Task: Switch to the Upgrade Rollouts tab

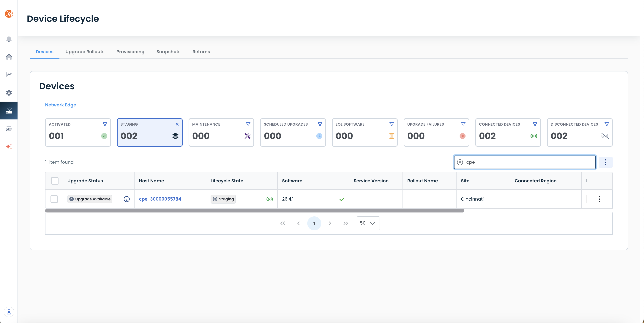Action: click(85, 52)
